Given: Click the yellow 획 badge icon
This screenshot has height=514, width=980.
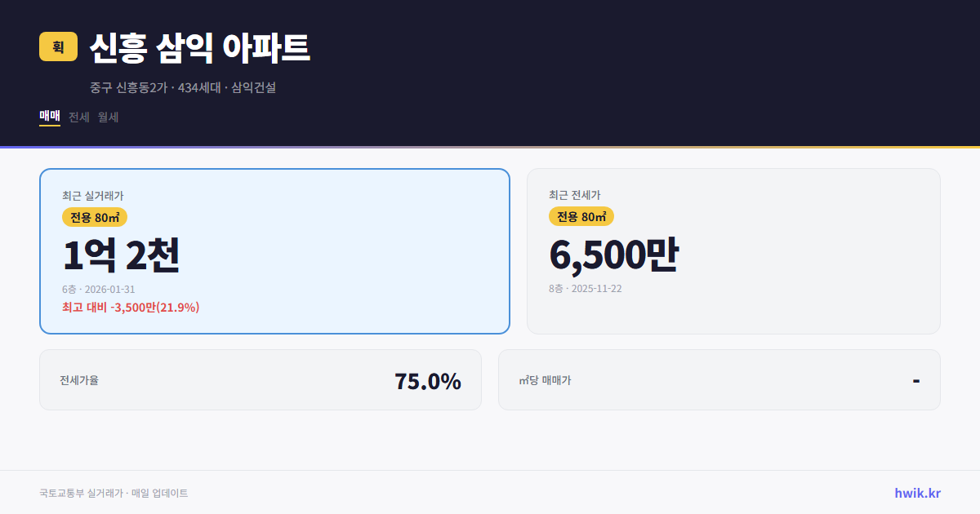Looking at the screenshot, I should coord(55,47).
